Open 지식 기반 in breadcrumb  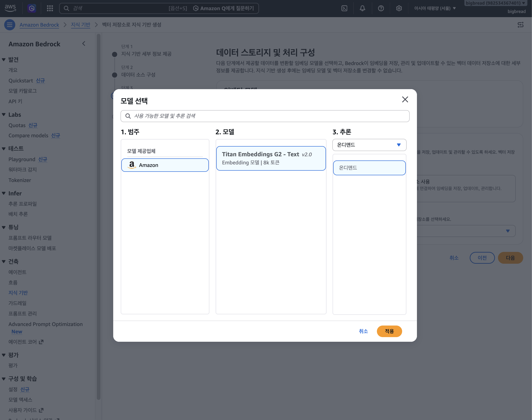(x=81, y=25)
